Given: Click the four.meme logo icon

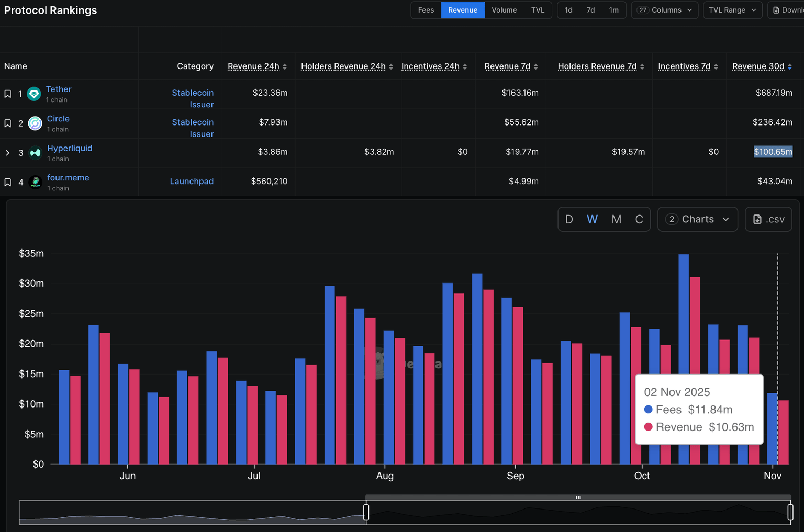Looking at the screenshot, I should tap(35, 182).
